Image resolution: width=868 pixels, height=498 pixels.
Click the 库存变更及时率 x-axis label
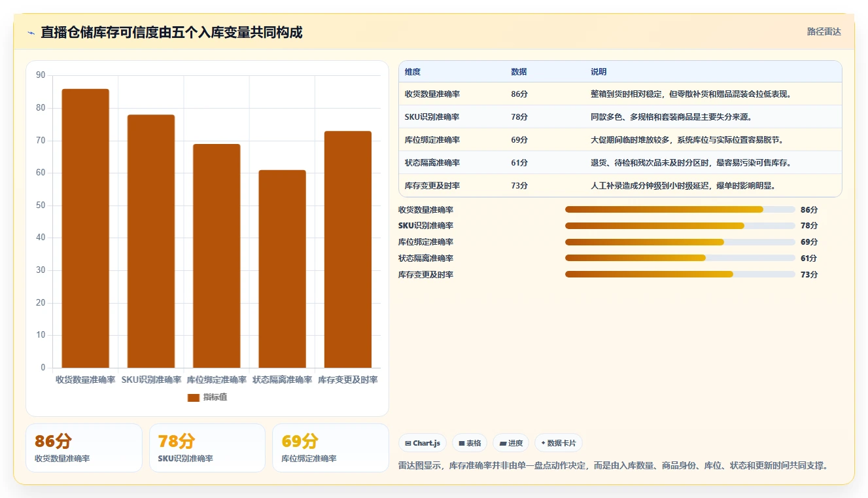point(348,380)
